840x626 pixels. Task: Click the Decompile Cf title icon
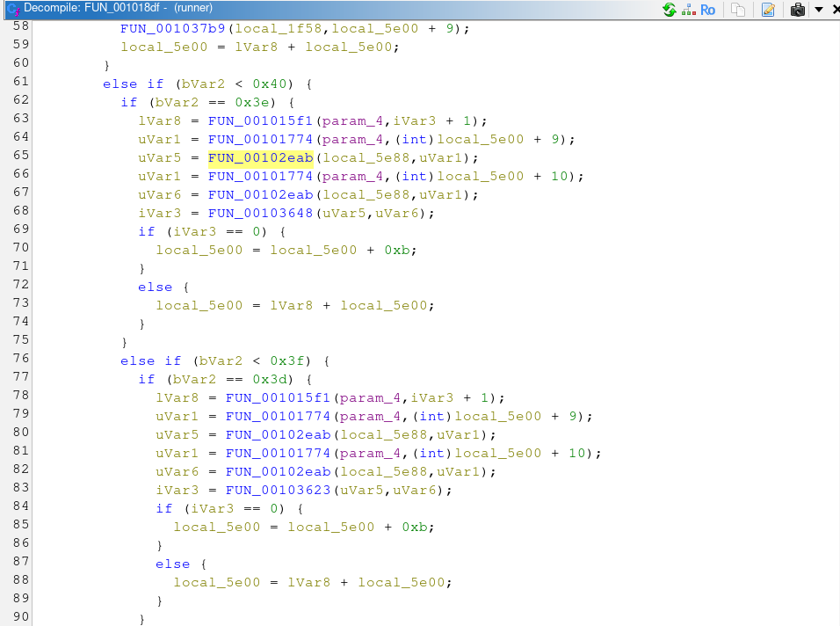13,9
